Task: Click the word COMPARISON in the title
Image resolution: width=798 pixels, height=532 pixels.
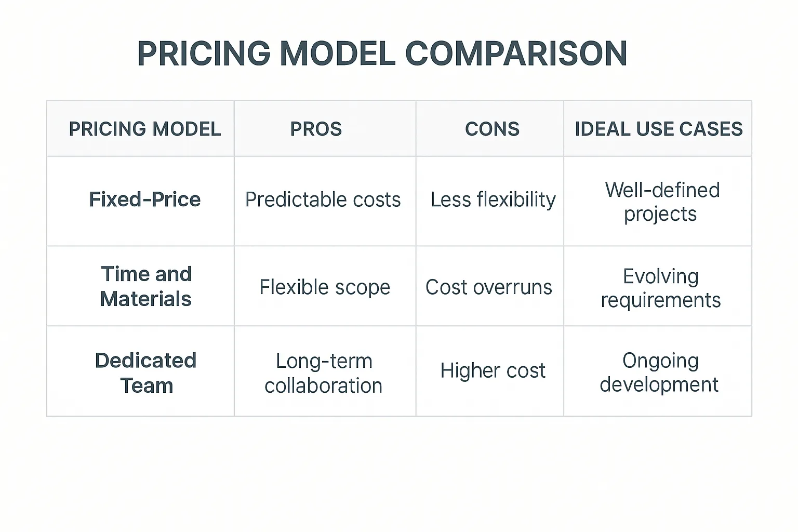Action: [515, 54]
